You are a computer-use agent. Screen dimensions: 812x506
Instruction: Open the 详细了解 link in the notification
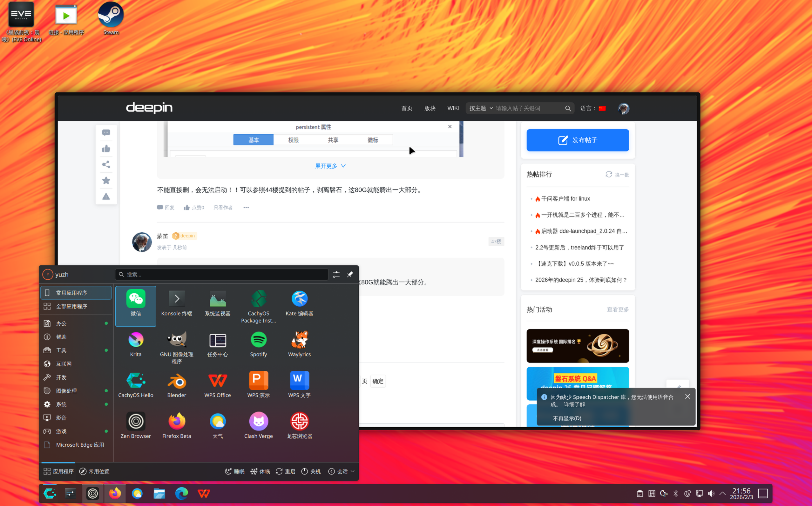[x=574, y=404]
